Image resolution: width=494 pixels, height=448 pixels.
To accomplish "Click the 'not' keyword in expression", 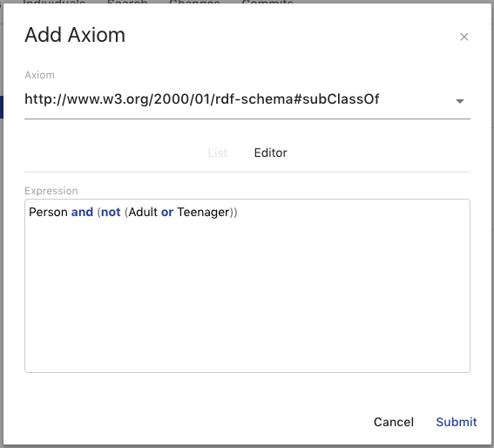I will click(x=111, y=212).
